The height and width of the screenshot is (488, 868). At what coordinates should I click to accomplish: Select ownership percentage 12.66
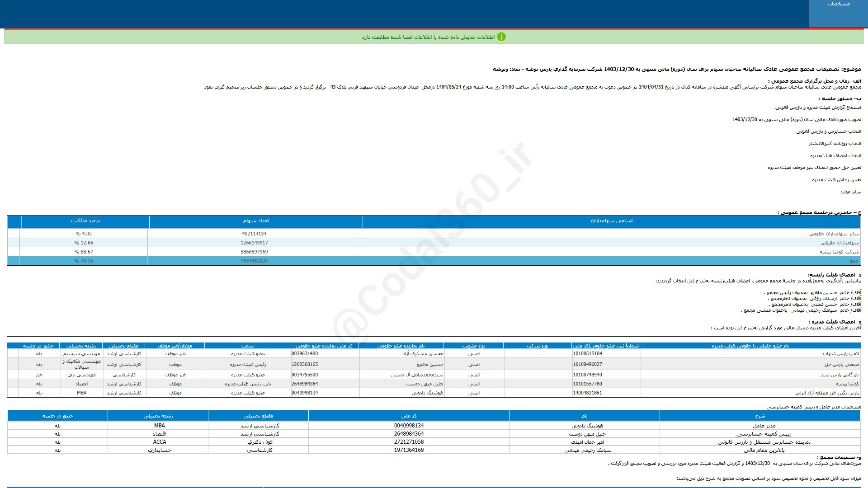coord(84,243)
